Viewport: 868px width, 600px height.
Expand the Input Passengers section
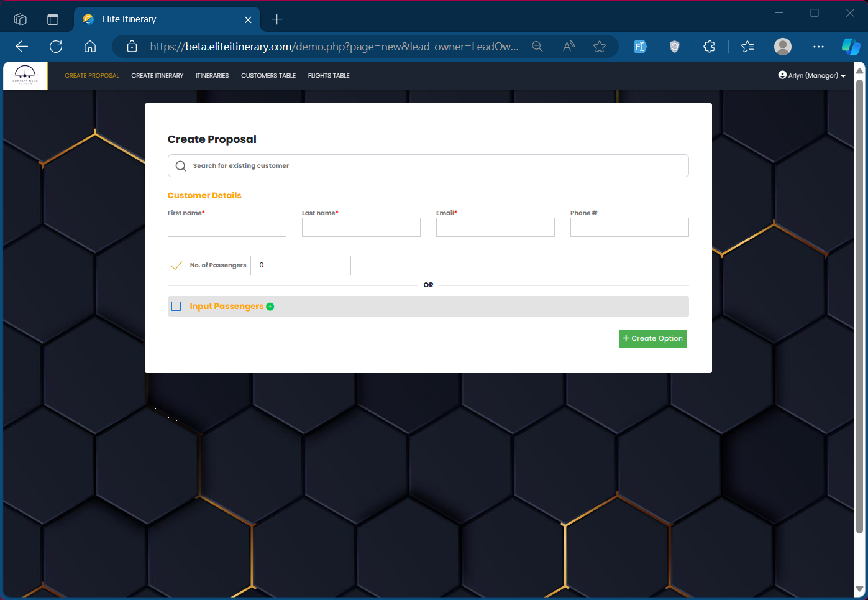point(227,307)
